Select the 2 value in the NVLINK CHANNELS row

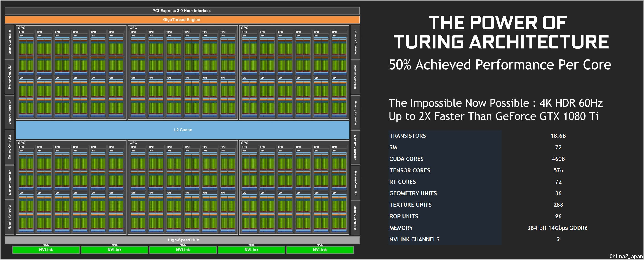click(558, 240)
